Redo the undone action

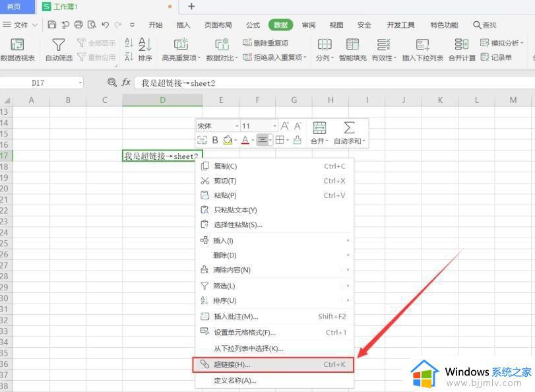click(118, 24)
